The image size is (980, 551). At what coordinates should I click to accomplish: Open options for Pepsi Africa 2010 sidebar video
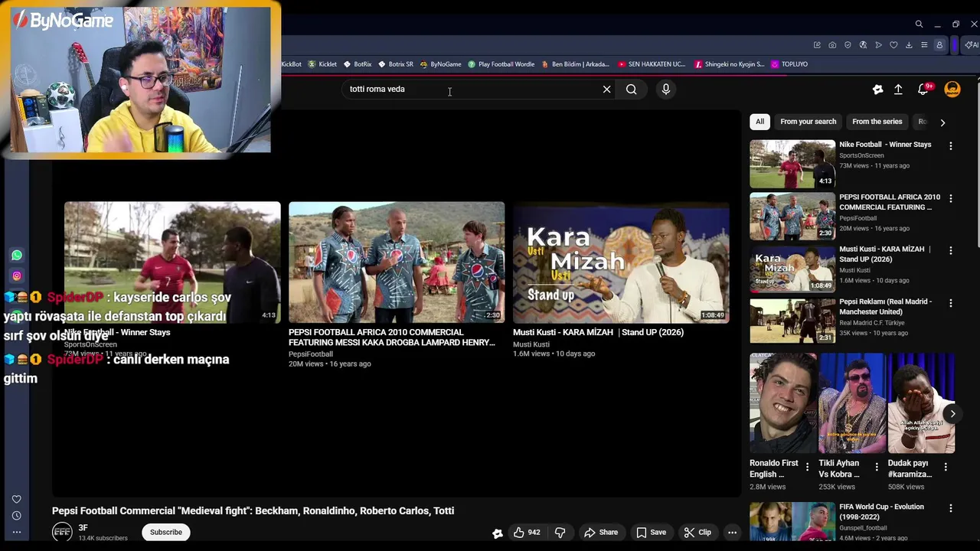coord(951,198)
